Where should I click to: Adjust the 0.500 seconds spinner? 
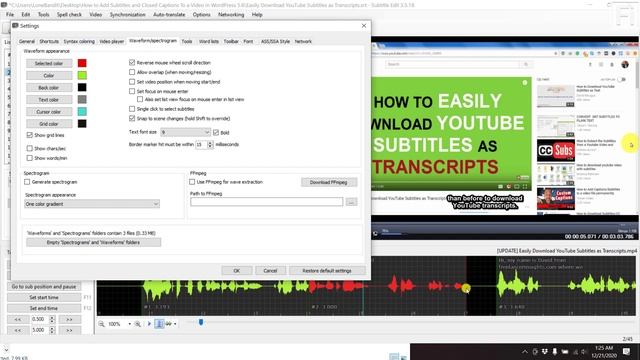point(52,319)
